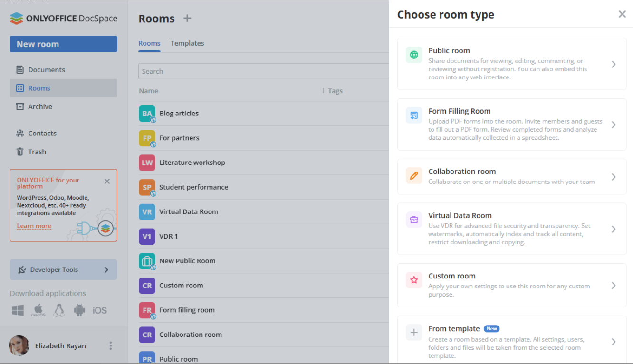
Task: Click the plus icon beside Rooms heading
Action: [187, 19]
